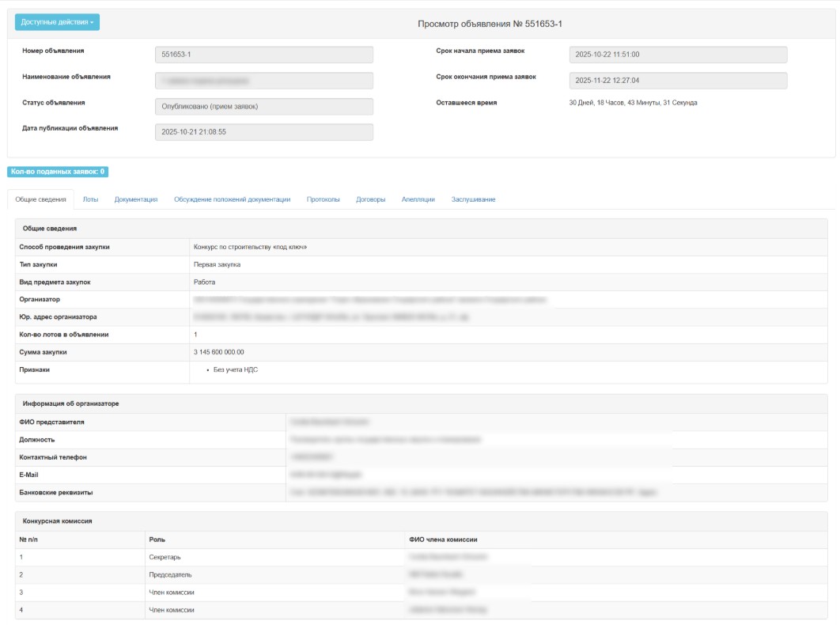The height and width of the screenshot is (625, 840).
Task: Go to Обсуждение положений документации tab
Action: pyautogui.click(x=232, y=199)
